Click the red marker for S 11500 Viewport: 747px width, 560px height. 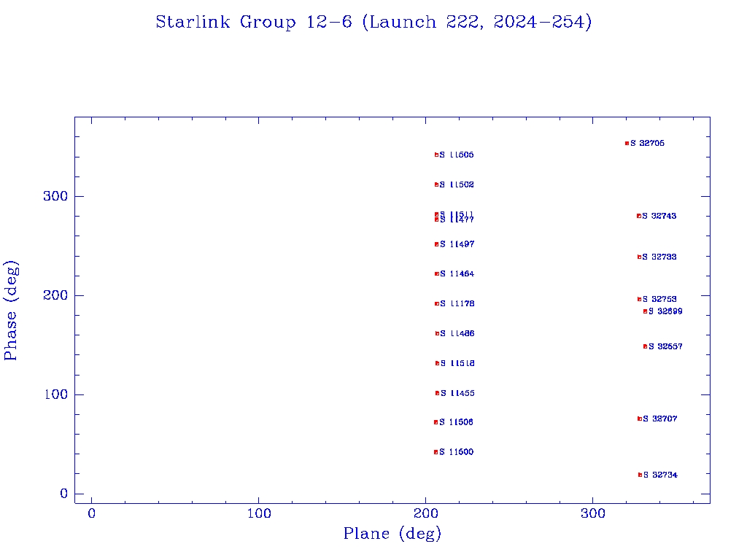(x=436, y=452)
